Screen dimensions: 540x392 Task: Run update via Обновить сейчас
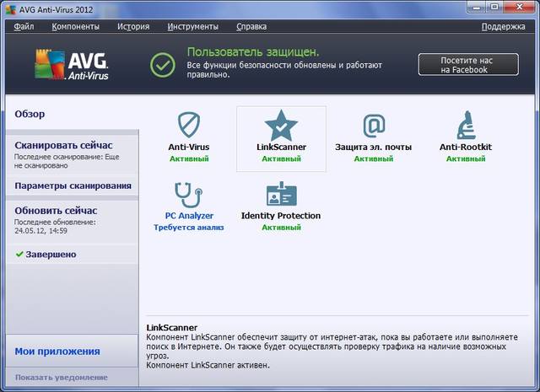pos(56,210)
